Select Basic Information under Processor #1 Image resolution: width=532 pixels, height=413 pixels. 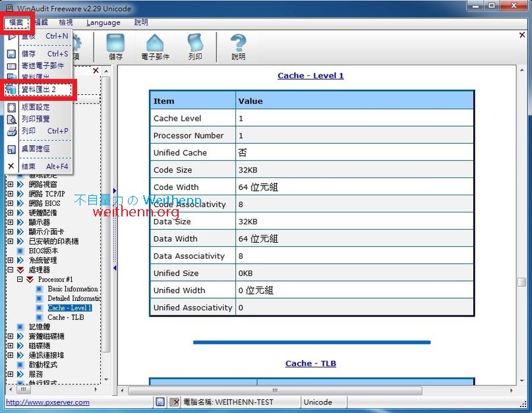[73, 288]
